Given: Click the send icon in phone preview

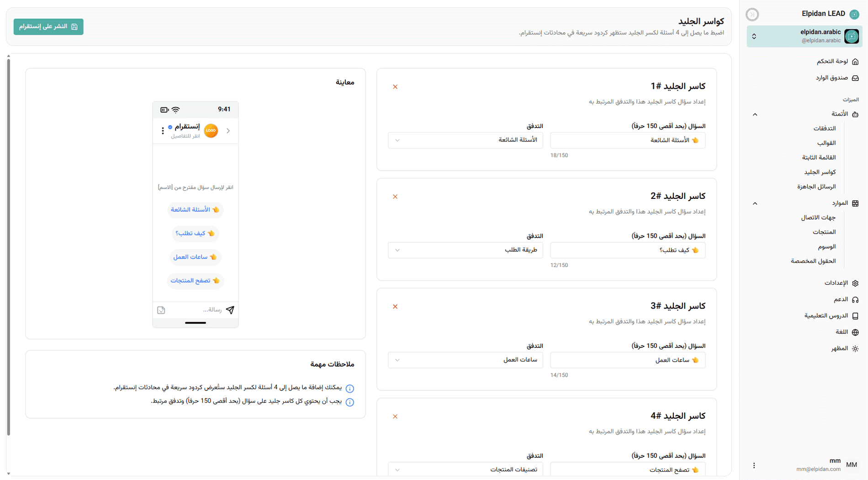Looking at the screenshot, I should pyautogui.click(x=230, y=310).
